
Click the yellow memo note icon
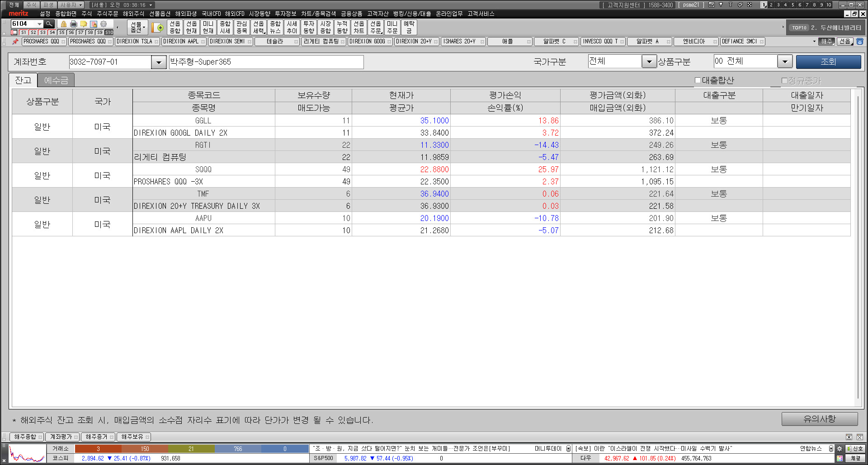(x=84, y=24)
